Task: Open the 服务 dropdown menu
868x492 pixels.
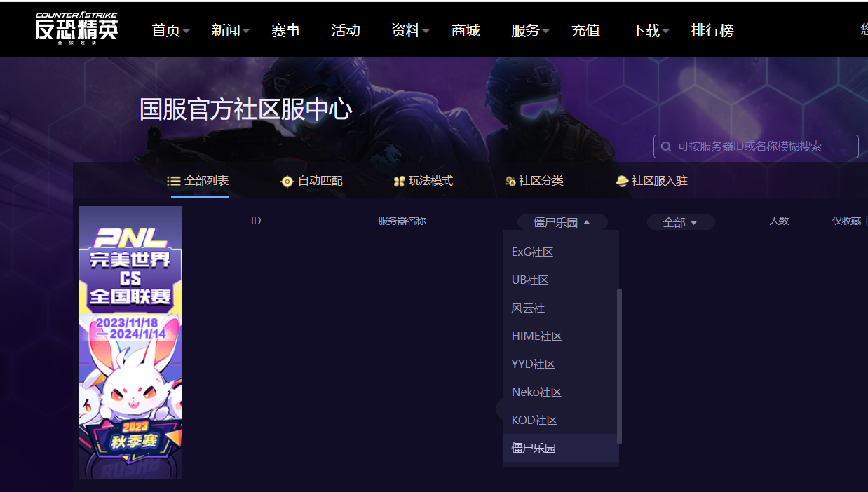Action: [531, 30]
